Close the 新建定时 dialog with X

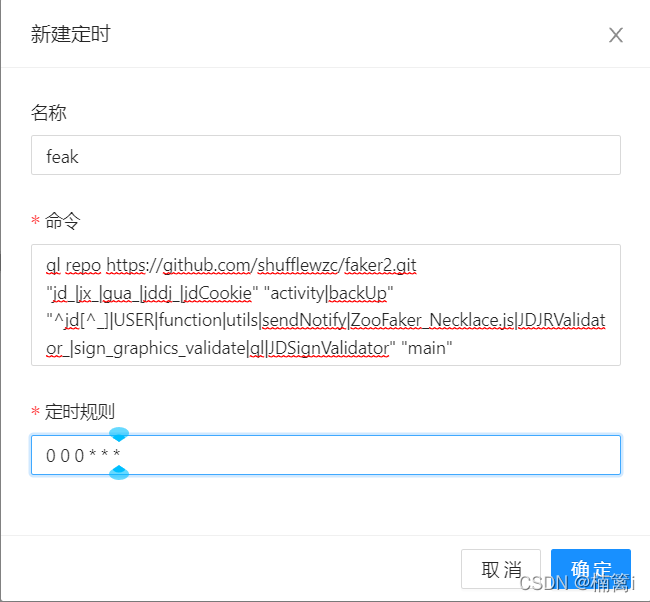[616, 35]
